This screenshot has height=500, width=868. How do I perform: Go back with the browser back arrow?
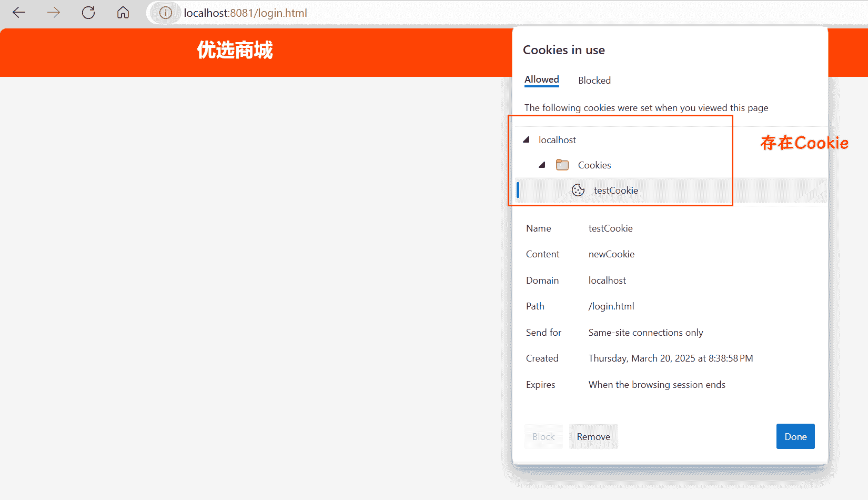click(19, 13)
